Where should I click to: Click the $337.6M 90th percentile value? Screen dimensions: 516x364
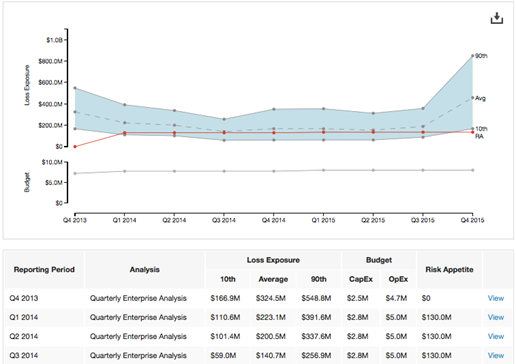[316, 336]
